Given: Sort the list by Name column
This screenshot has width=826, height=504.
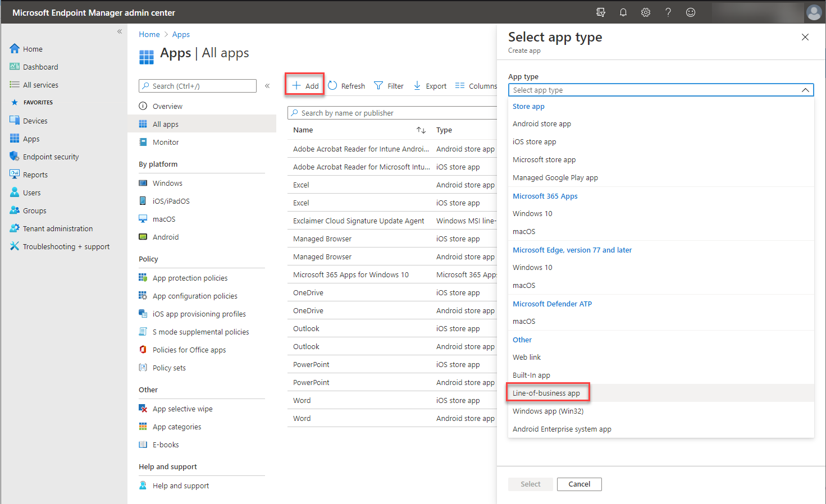Looking at the screenshot, I should (421, 130).
